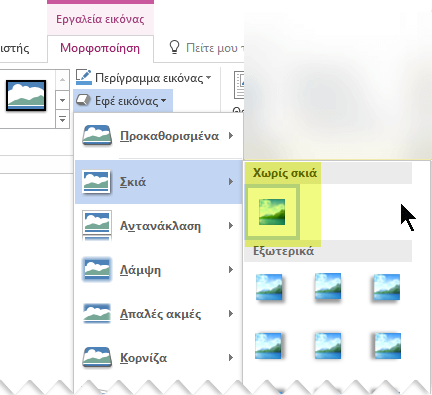Image resolution: width=432 pixels, height=395 pixels.
Task: Open the Μορφοποίηση ribbon tab
Action: pos(100,48)
